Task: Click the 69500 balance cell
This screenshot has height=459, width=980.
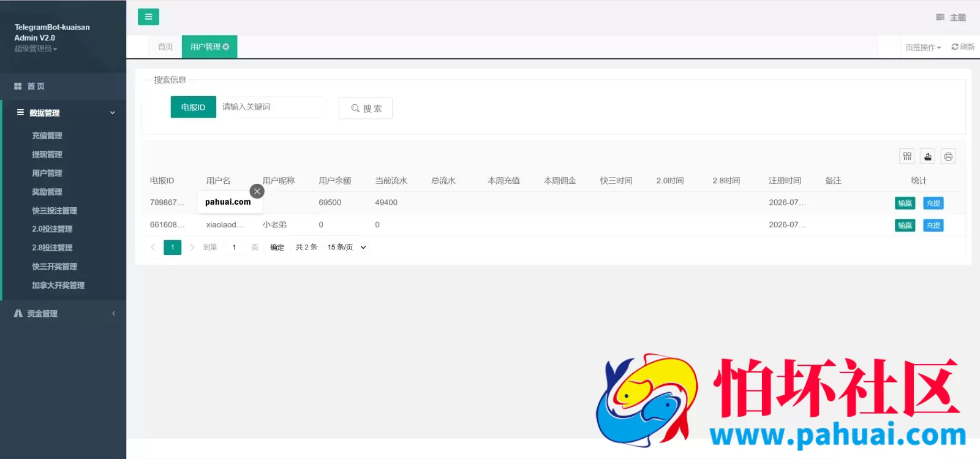Action: coord(330,202)
